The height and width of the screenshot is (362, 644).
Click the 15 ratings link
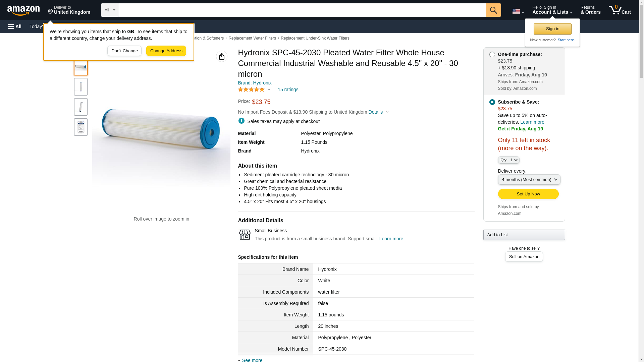288,89
